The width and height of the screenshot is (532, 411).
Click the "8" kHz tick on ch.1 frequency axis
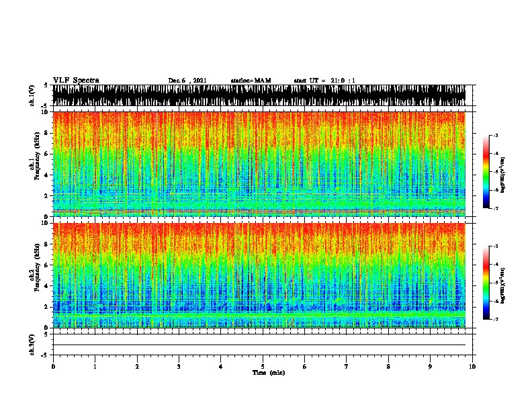pos(47,133)
